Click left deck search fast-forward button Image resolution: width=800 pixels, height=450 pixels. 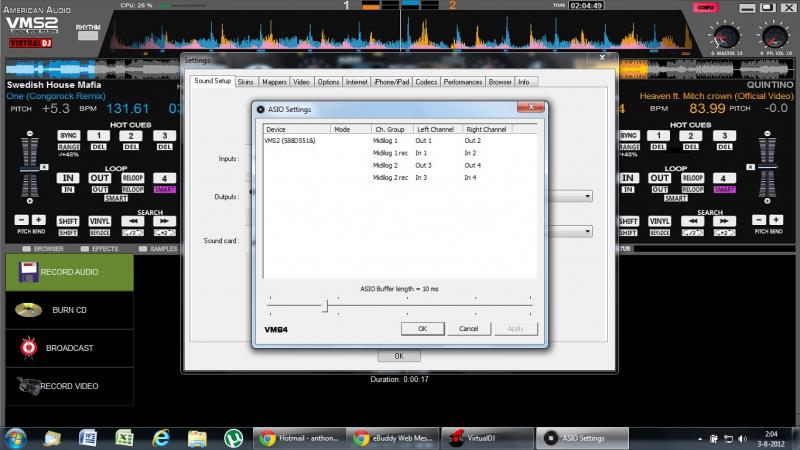click(x=164, y=221)
